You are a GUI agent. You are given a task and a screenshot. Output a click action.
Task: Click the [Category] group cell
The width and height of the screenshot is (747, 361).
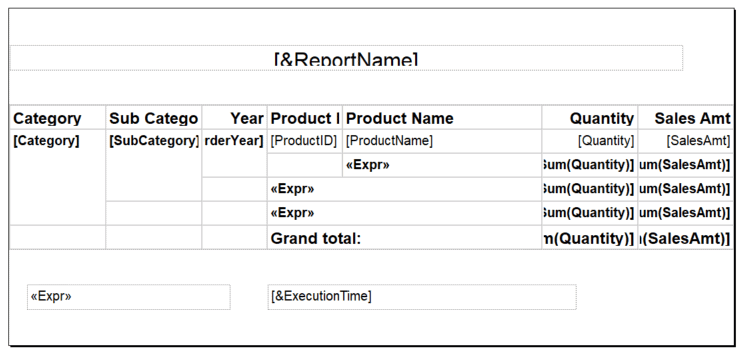coord(58,177)
